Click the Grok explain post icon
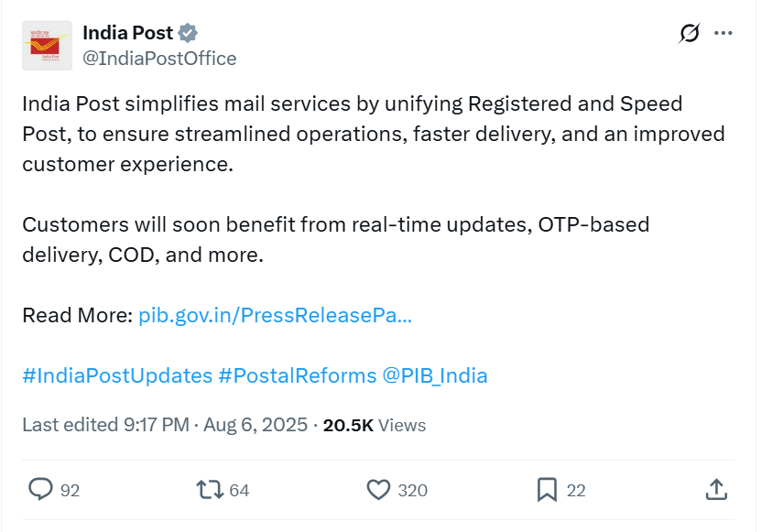 [689, 34]
